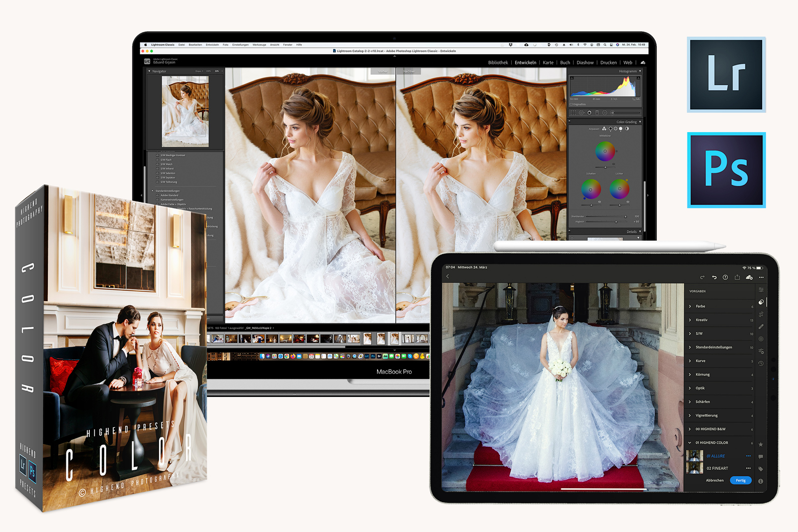Select the spot removal tool below the histogram

pos(582,113)
